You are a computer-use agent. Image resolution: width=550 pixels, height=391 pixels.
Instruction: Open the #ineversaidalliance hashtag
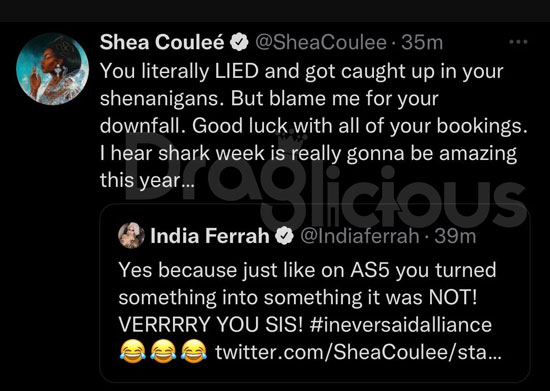[x=401, y=325]
